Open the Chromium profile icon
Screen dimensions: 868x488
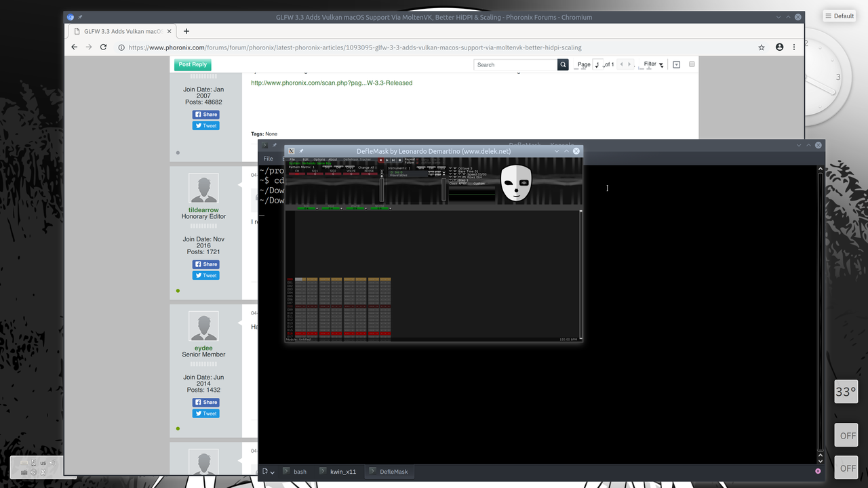pos(779,47)
